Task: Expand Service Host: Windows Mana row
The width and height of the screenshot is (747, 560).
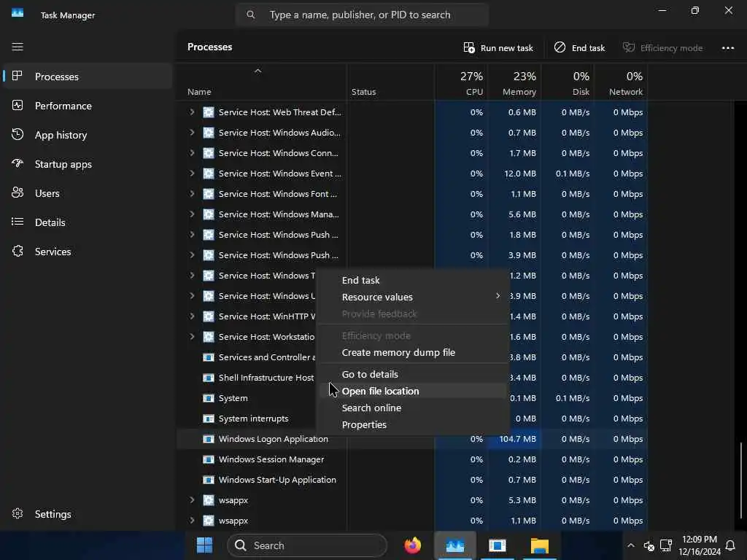Action: pos(192,215)
